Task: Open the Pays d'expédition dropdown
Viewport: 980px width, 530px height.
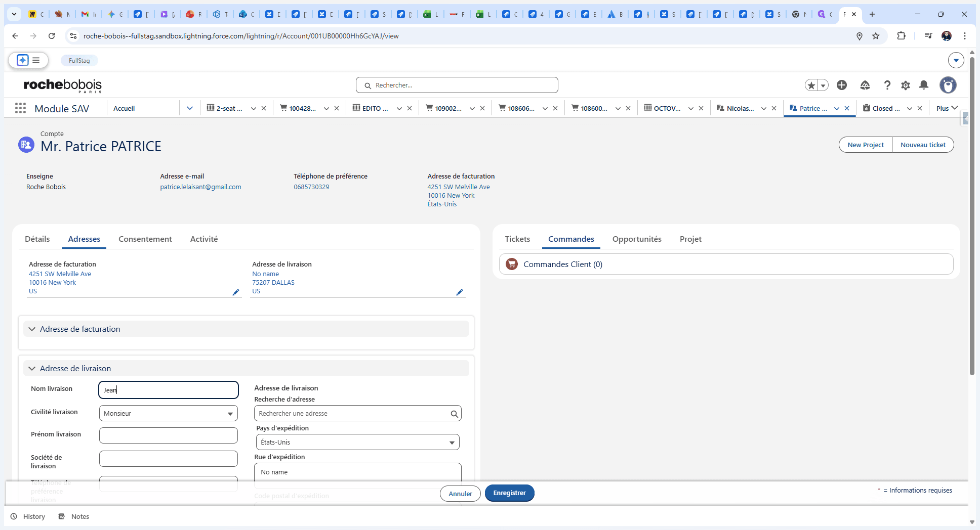Action: point(357,442)
